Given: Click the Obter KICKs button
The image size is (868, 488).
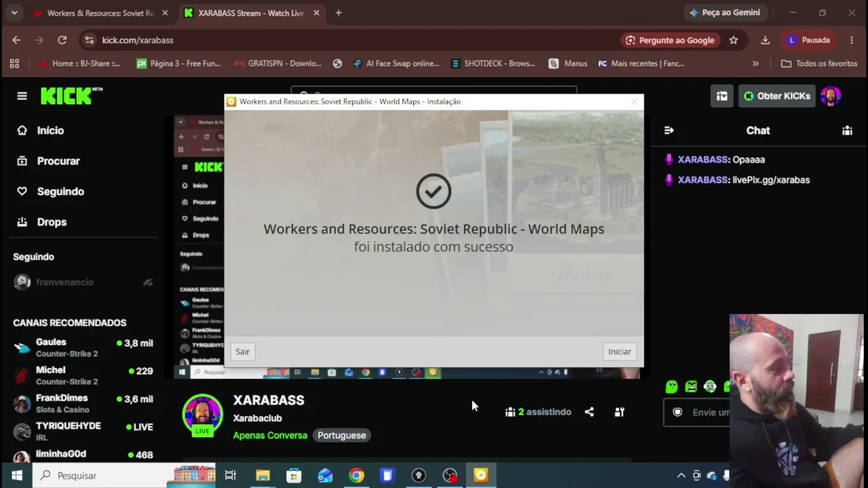Looking at the screenshot, I should click(x=776, y=96).
